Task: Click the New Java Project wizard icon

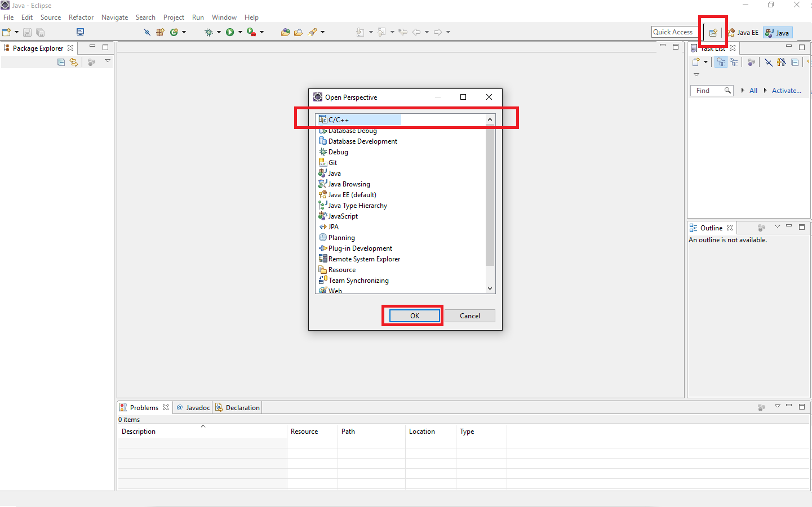Action: (160, 32)
